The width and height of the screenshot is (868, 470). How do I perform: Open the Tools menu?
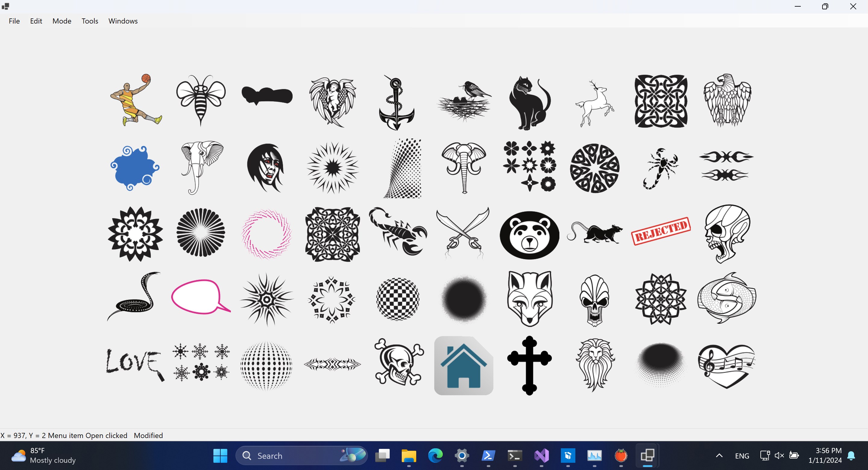pos(90,21)
